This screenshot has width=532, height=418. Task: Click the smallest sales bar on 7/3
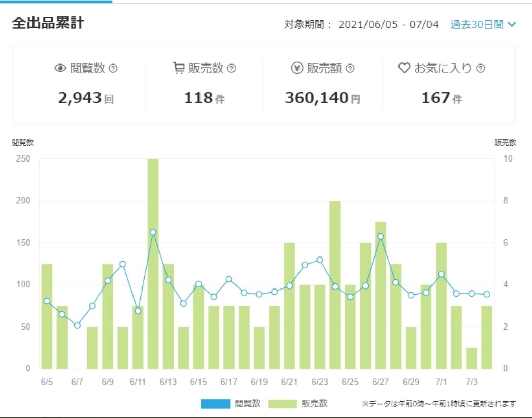472,358
